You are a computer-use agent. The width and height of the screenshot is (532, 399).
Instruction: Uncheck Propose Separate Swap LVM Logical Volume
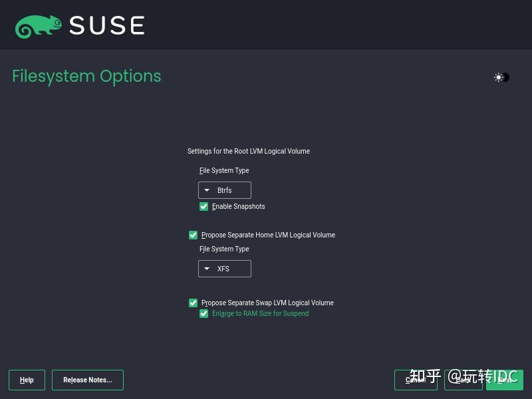[193, 303]
